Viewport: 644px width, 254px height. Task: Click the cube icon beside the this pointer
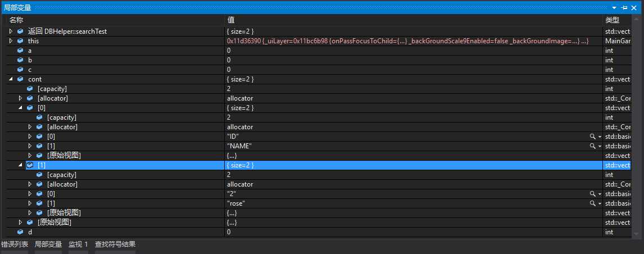20,40
